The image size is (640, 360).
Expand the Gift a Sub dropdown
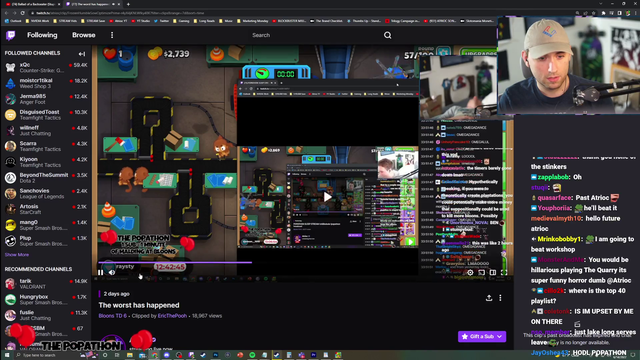482,336
